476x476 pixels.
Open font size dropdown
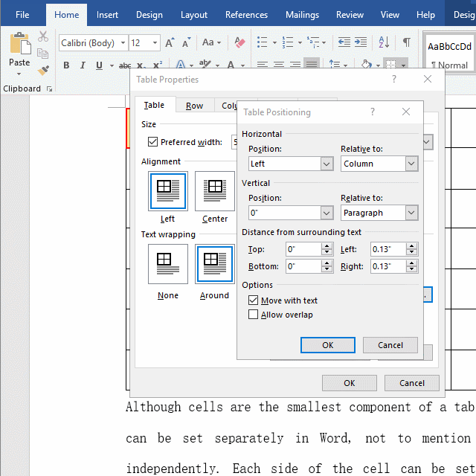[x=155, y=42]
